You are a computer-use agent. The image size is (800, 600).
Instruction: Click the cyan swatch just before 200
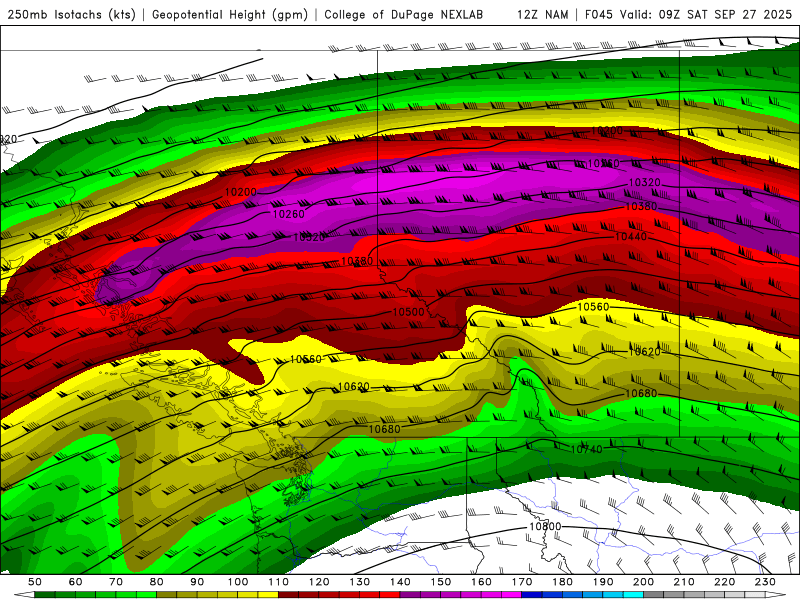click(x=633, y=595)
